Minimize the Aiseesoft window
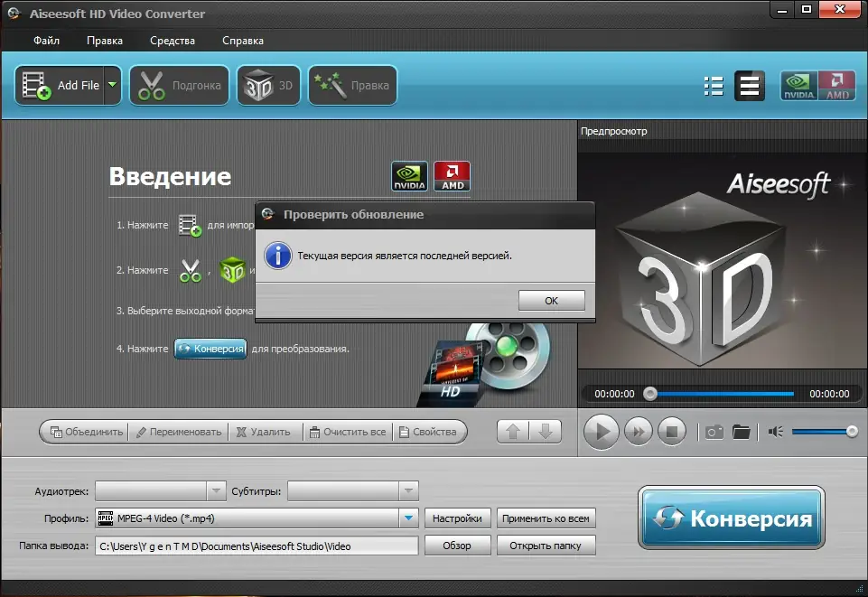 (x=782, y=9)
